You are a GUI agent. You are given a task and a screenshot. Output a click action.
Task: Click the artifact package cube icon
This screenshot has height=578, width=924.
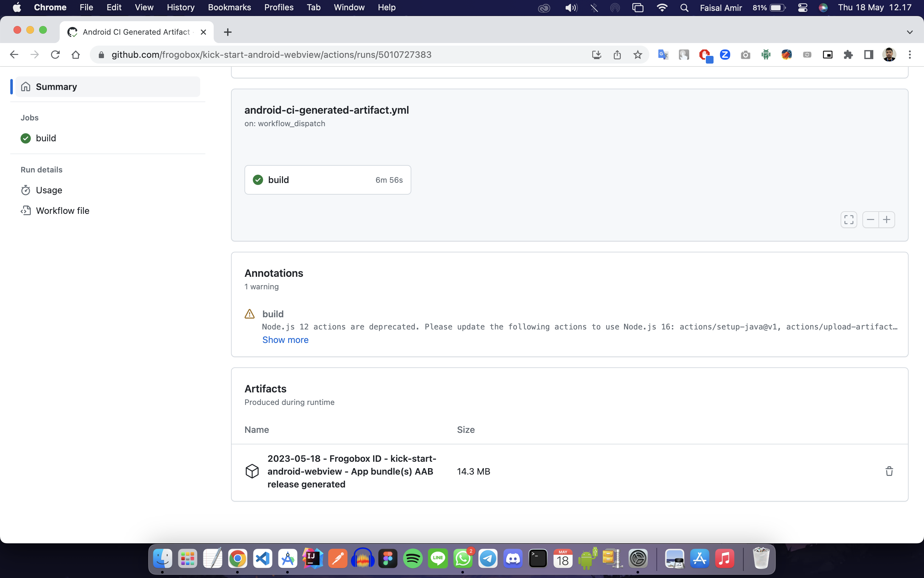[252, 471]
